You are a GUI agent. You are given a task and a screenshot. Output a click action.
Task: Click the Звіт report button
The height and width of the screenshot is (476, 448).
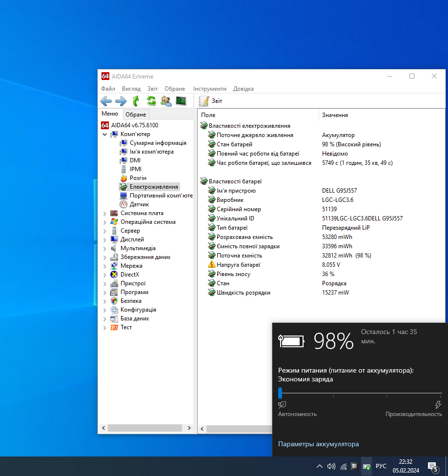(211, 101)
